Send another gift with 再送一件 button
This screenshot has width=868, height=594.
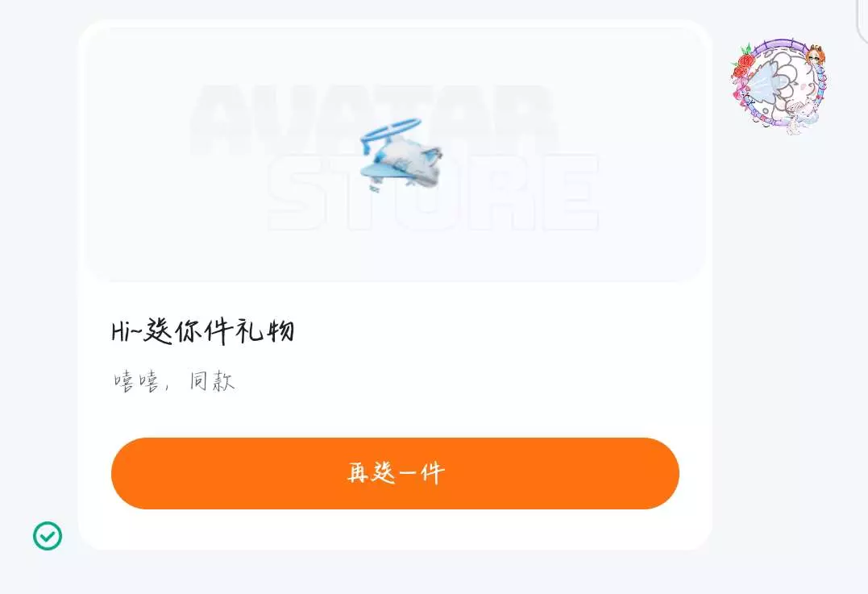click(395, 473)
